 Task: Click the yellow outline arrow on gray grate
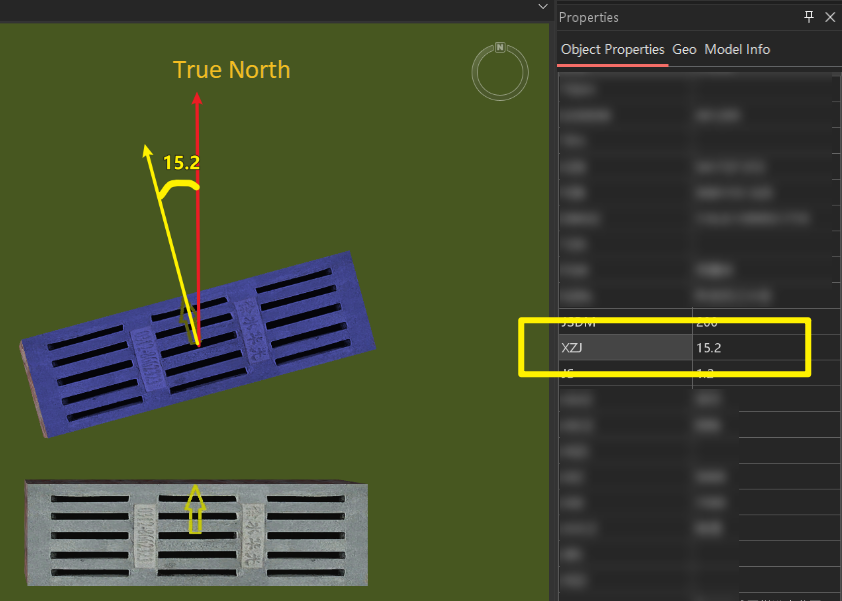click(x=196, y=509)
